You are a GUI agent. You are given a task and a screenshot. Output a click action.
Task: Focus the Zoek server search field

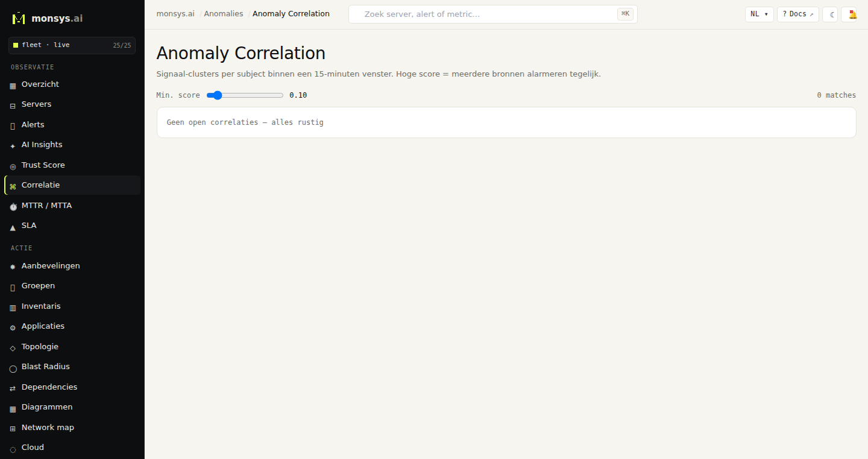492,14
